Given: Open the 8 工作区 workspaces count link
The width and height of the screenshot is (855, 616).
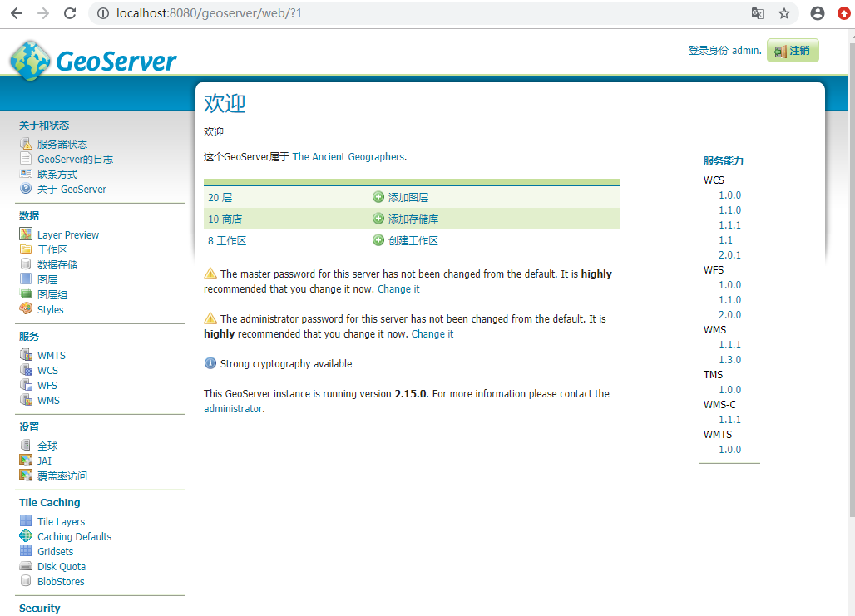Looking at the screenshot, I should [227, 241].
